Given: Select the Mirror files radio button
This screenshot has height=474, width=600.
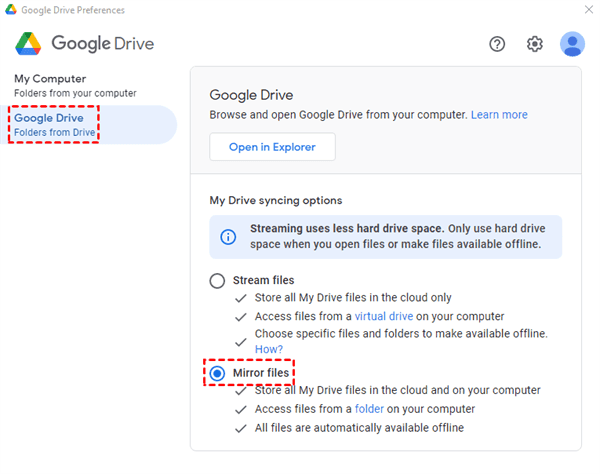Looking at the screenshot, I should (x=217, y=373).
